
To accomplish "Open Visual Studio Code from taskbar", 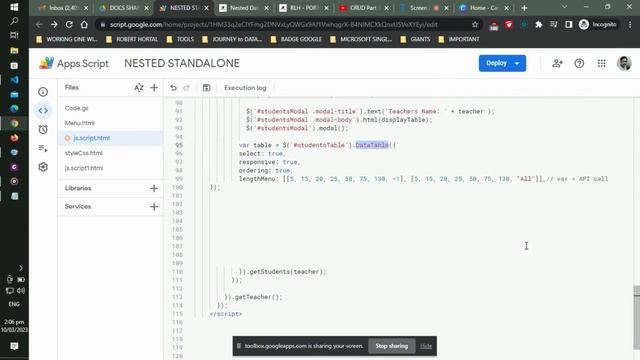I will [x=14, y=80].
